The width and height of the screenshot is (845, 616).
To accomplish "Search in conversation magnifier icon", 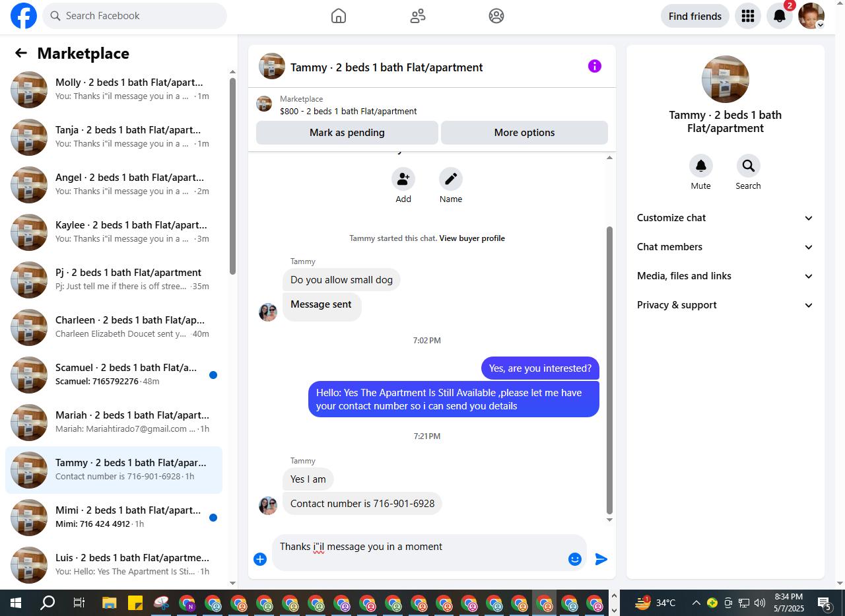I will 749,166.
